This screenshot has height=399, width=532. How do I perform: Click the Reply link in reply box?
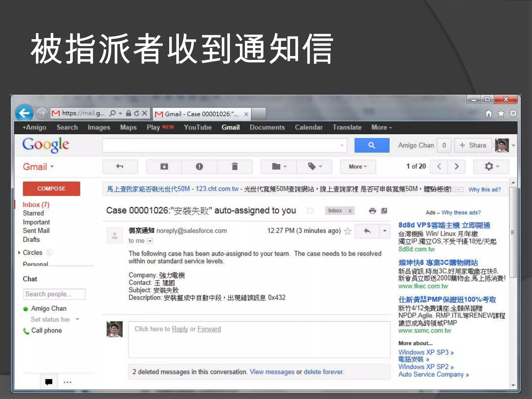[x=180, y=329]
